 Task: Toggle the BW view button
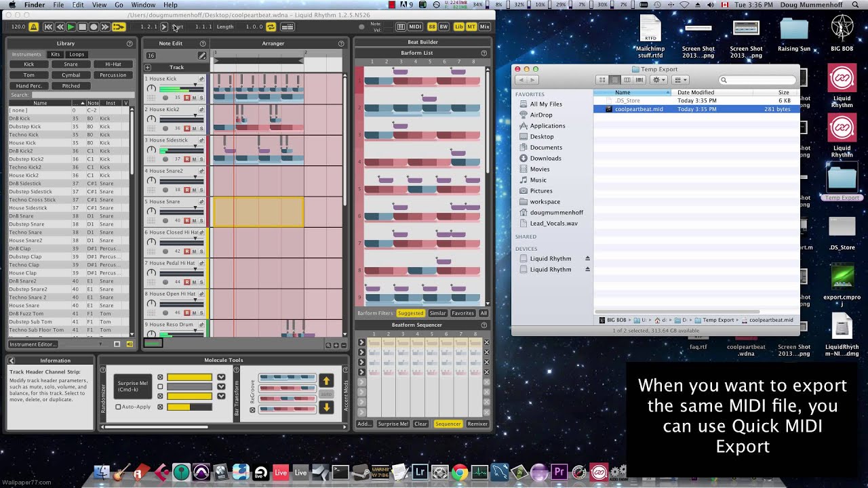point(443,27)
